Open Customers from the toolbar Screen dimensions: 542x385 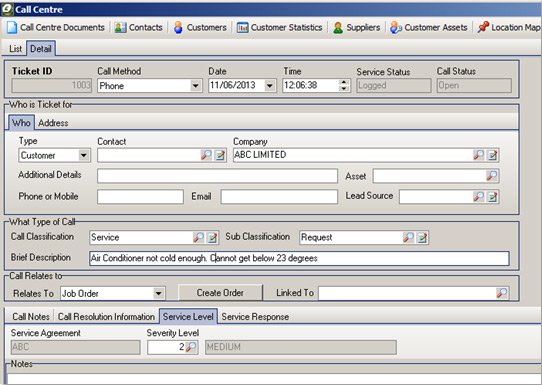200,27
